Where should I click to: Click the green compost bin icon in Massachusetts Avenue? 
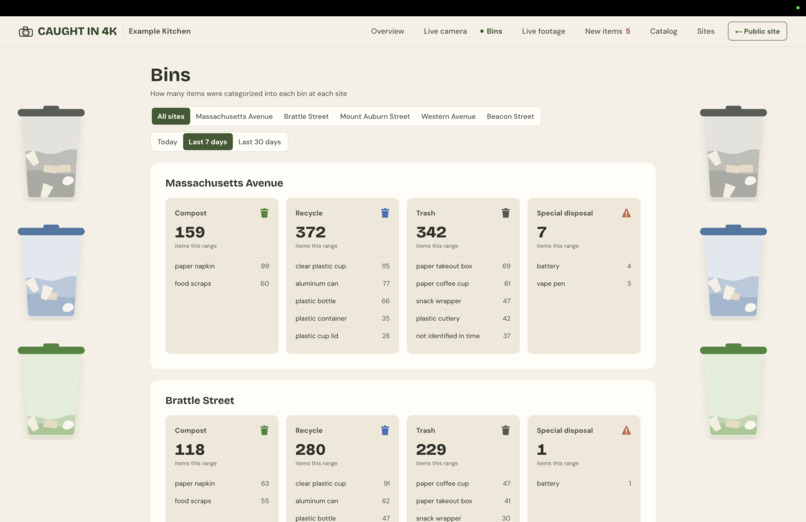pyautogui.click(x=264, y=213)
